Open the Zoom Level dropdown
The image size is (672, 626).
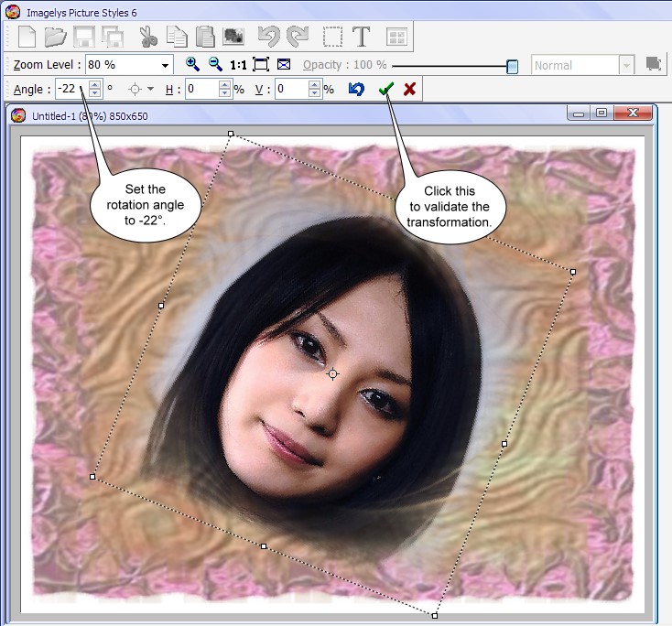[x=165, y=66]
